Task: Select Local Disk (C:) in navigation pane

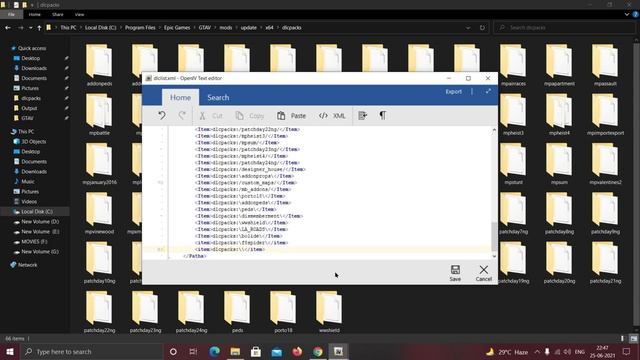Action: 37,212
